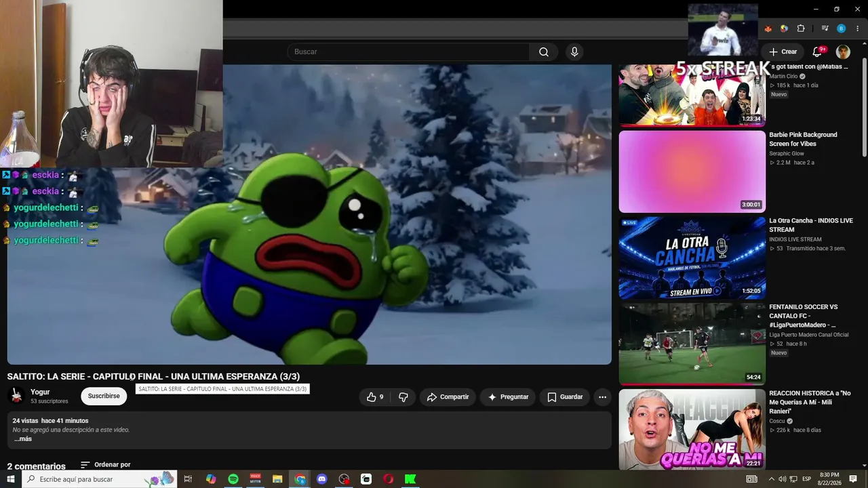Like the video with the thumbs-up button
Viewport: 868px width, 488px height.
375,397
